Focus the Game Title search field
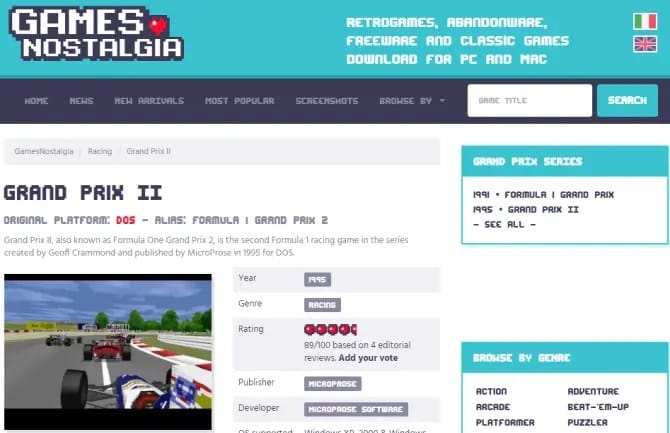670x433 pixels. coord(529,100)
